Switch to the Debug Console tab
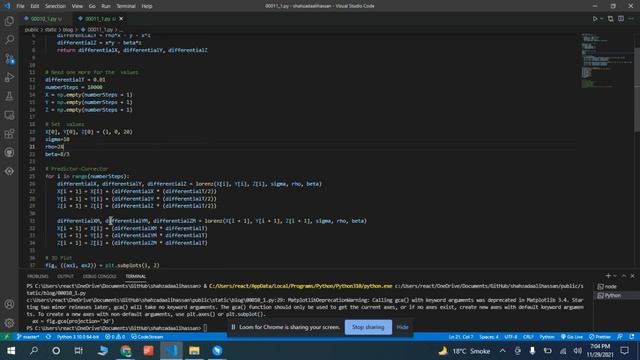This screenshot has height=360, width=640. click(x=100, y=276)
